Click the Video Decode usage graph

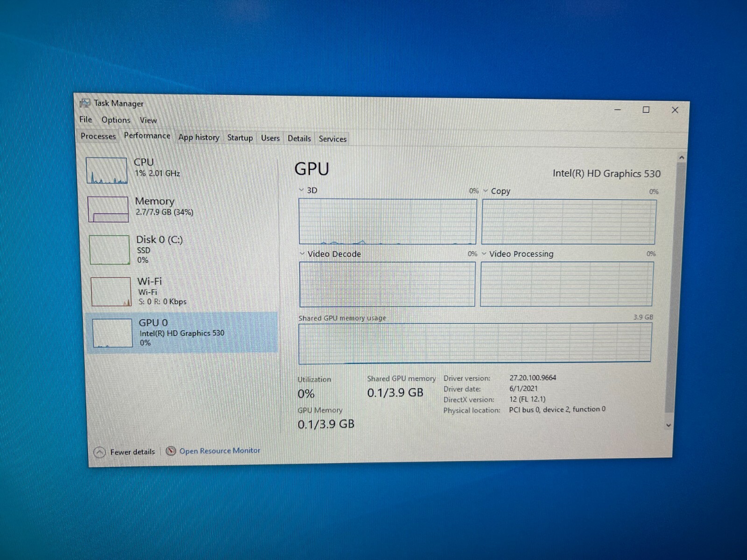point(387,284)
